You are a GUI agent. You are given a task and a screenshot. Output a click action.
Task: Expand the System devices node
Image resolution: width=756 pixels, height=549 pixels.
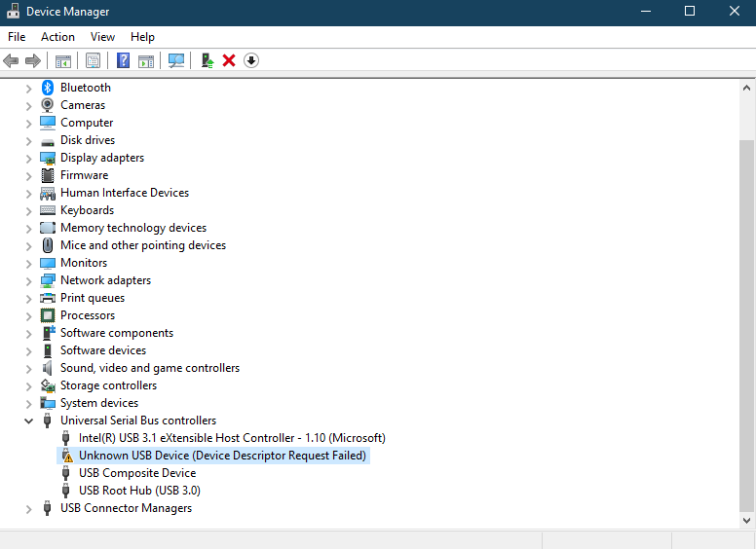pyautogui.click(x=28, y=404)
